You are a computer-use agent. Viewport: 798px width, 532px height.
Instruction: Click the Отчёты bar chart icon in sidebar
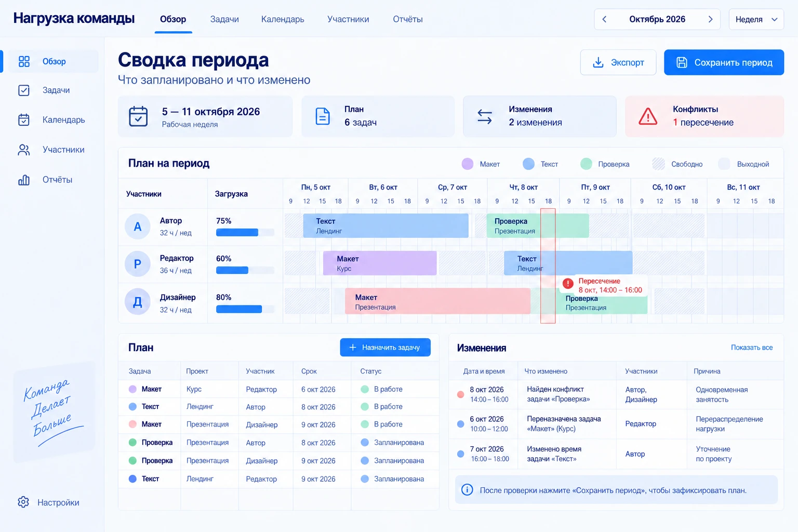pos(24,180)
